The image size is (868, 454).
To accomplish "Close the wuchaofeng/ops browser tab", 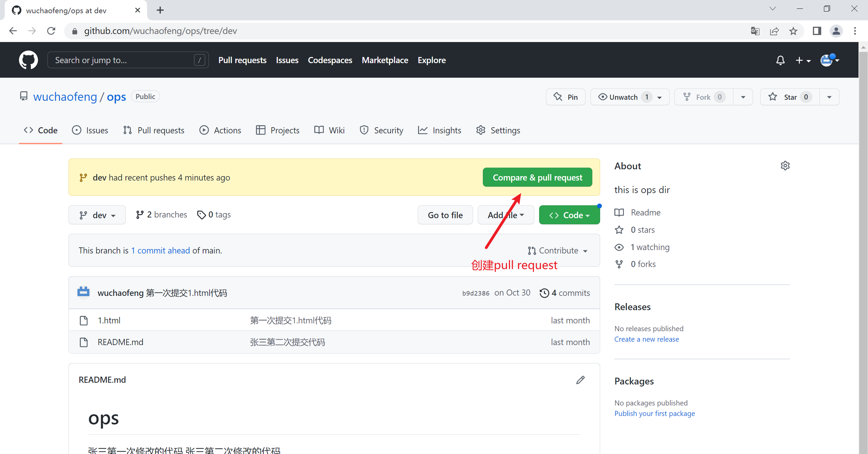I will point(138,10).
